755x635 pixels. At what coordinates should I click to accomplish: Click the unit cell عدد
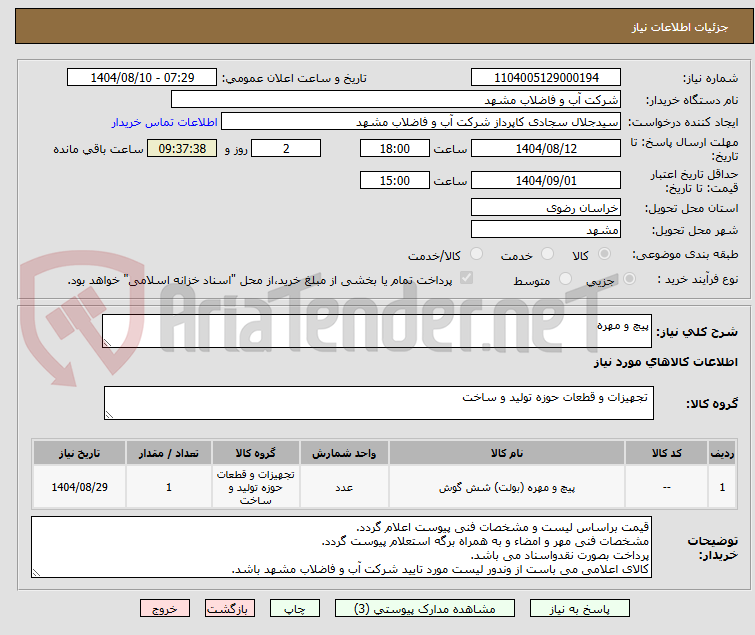tap(344, 488)
